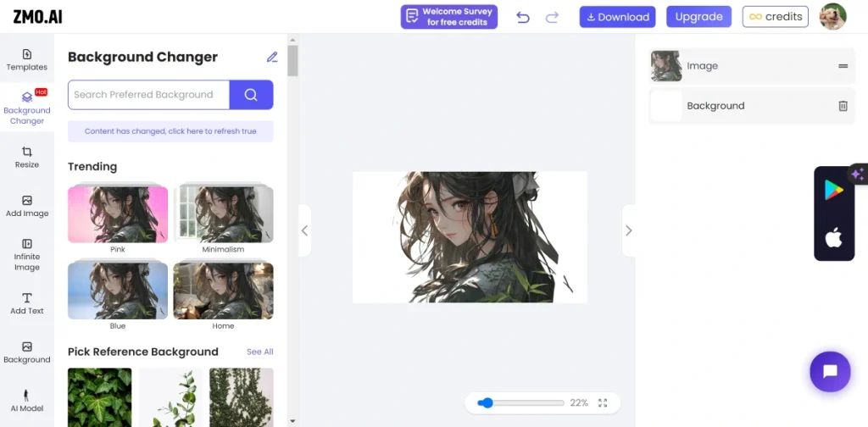Collapse the right layers panel with arrow

(x=628, y=230)
